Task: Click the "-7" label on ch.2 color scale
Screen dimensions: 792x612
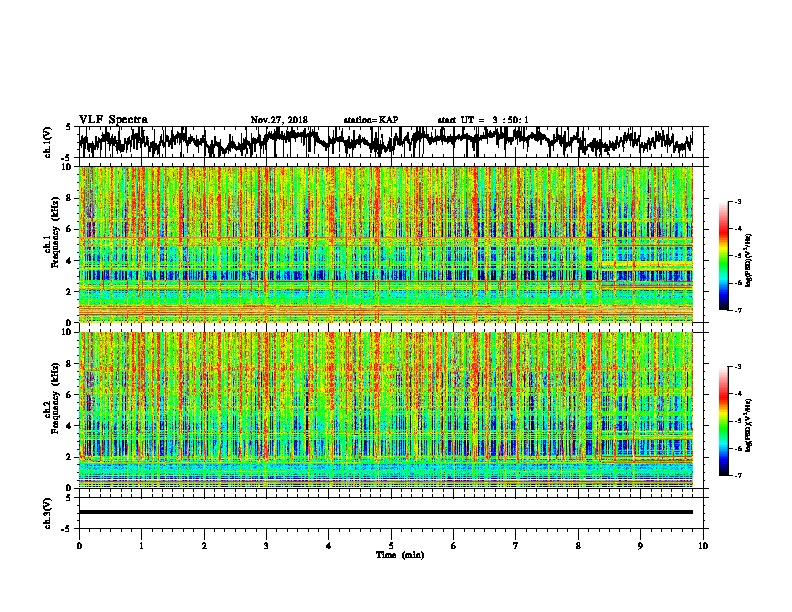Action: (737, 476)
